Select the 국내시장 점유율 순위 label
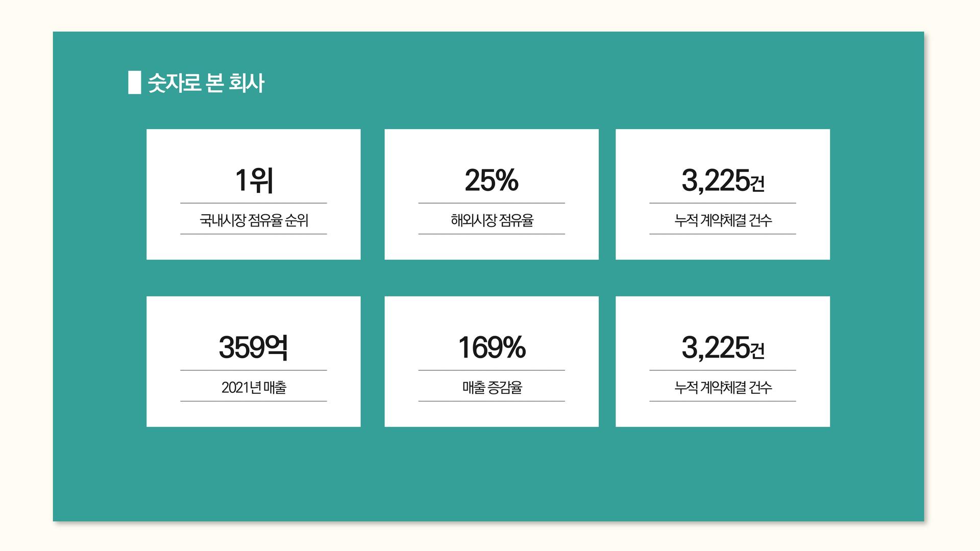The height and width of the screenshot is (551, 980). 254,220
